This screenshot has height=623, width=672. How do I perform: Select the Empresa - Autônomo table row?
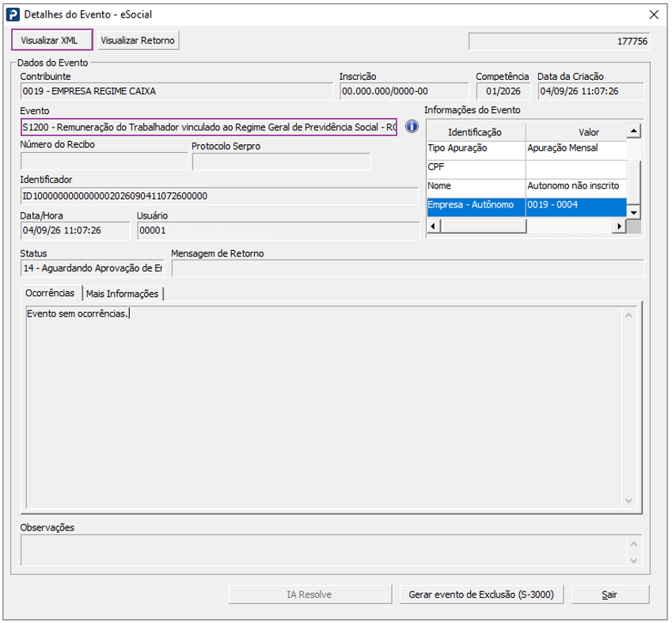[526, 205]
